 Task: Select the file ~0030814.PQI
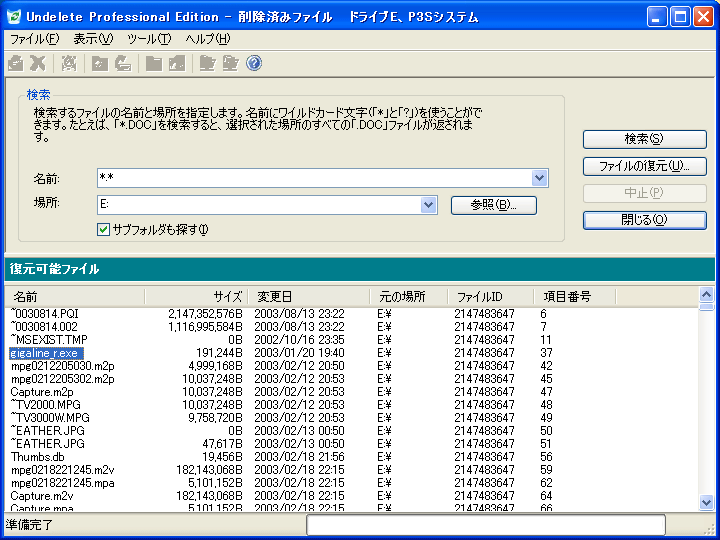(44, 314)
